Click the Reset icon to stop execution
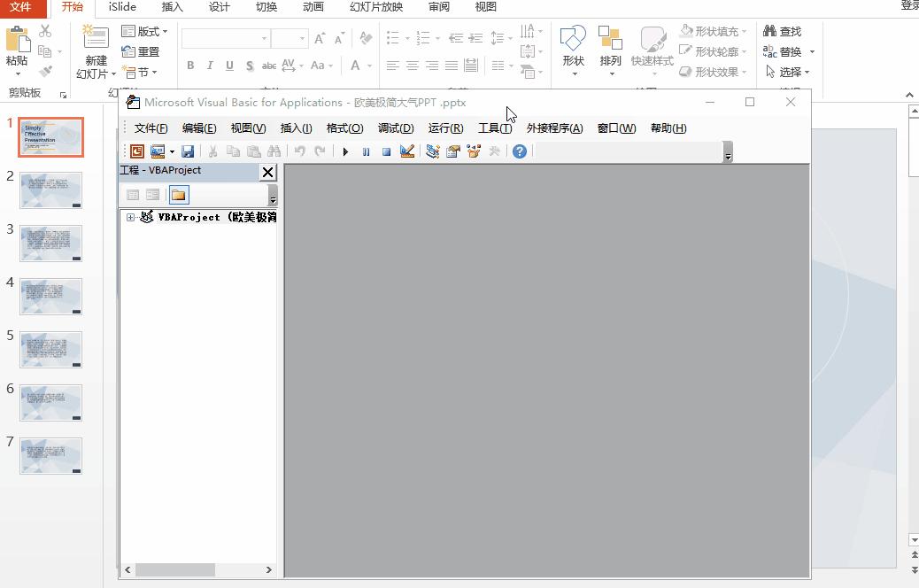 point(386,151)
